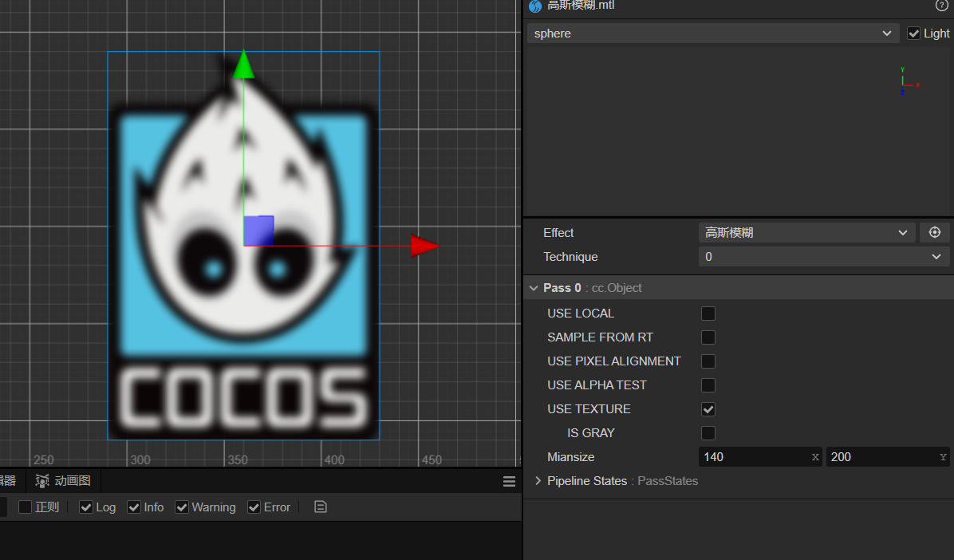Toggle the Light checkbox

tap(913, 34)
